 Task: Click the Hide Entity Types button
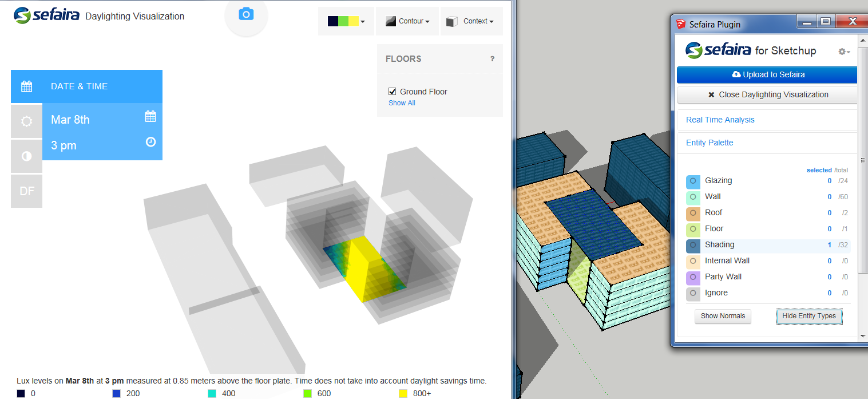click(x=809, y=316)
